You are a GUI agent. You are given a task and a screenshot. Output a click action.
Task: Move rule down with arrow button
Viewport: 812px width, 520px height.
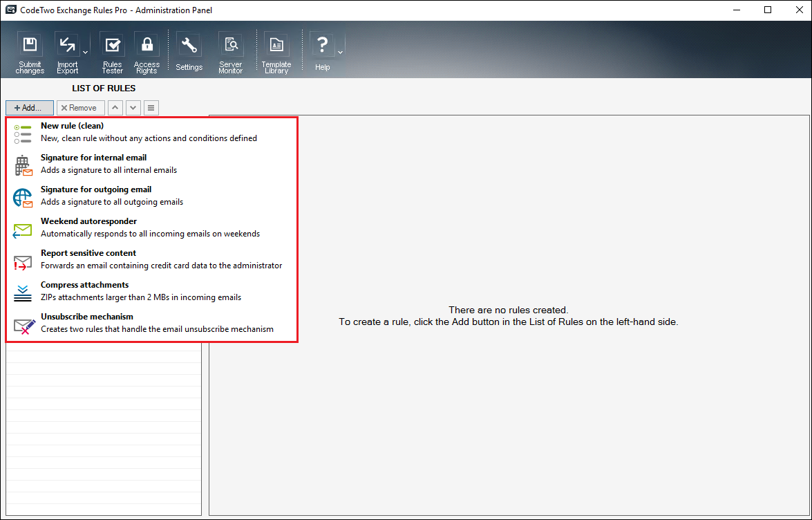click(x=133, y=108)
